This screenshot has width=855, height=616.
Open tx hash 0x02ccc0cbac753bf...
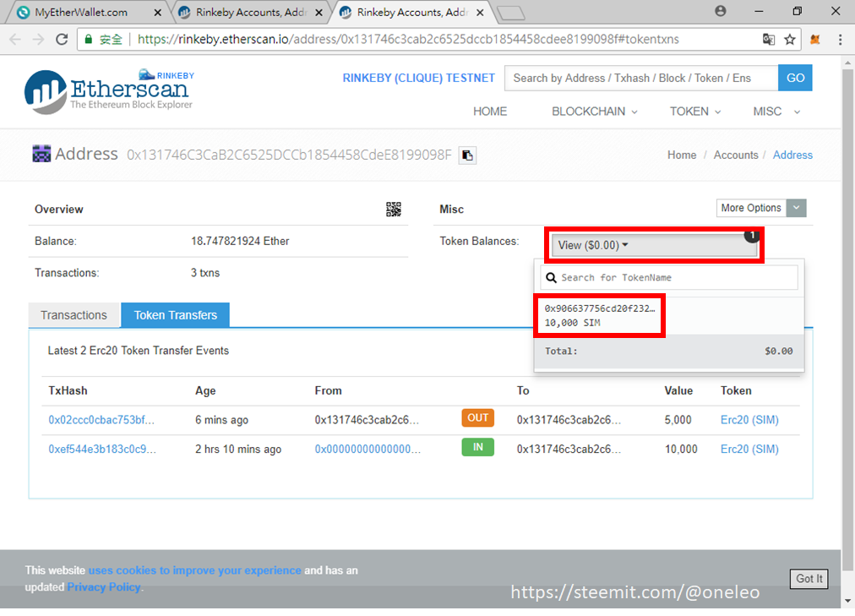(x=101, y=420)
